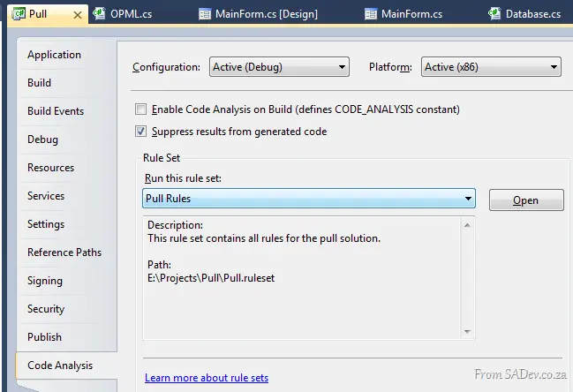Click the Database.cs file icon

click(494, 13)
